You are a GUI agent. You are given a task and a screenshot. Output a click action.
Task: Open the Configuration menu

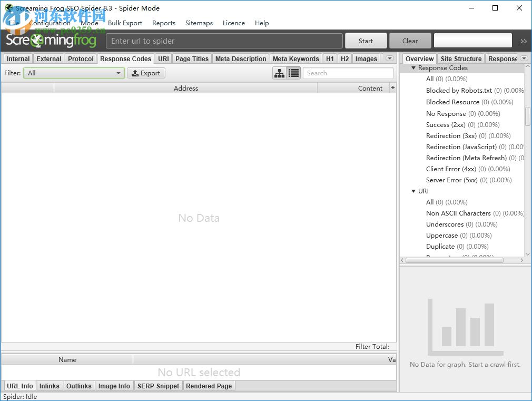(x=50, y=23)
